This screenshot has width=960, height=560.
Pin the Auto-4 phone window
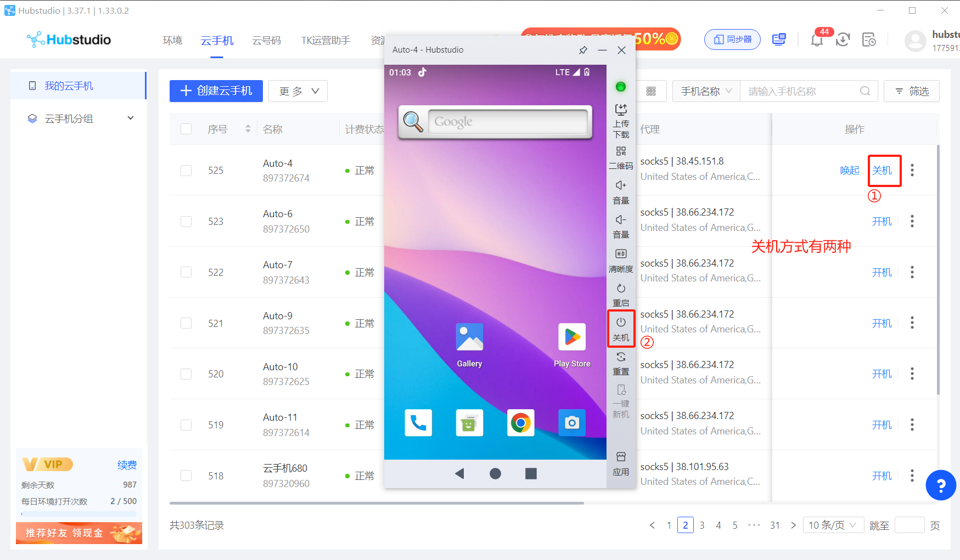coord(583,50)
